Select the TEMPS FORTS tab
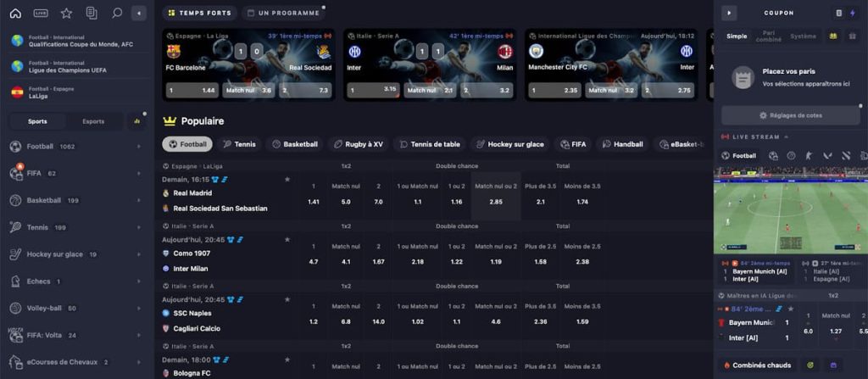Image resolution: width=868 pixels, height=379 pixels. tap(200, 13)
